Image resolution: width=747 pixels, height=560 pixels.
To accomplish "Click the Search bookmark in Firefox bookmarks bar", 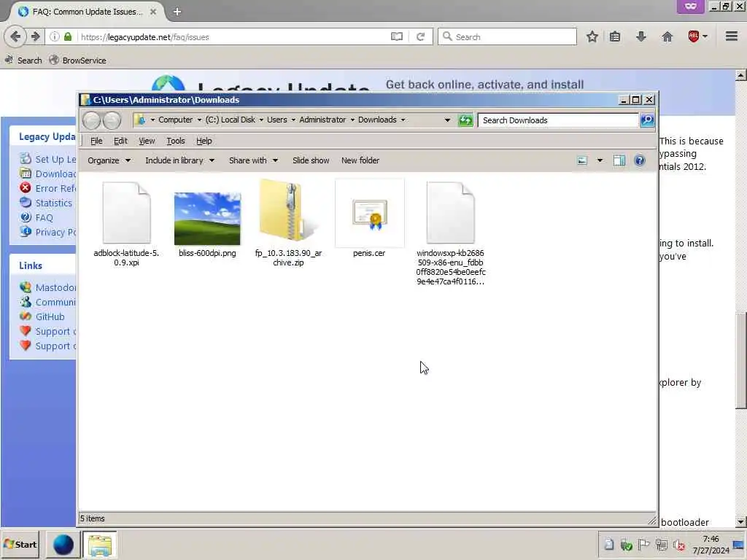I will coord(23,61).
